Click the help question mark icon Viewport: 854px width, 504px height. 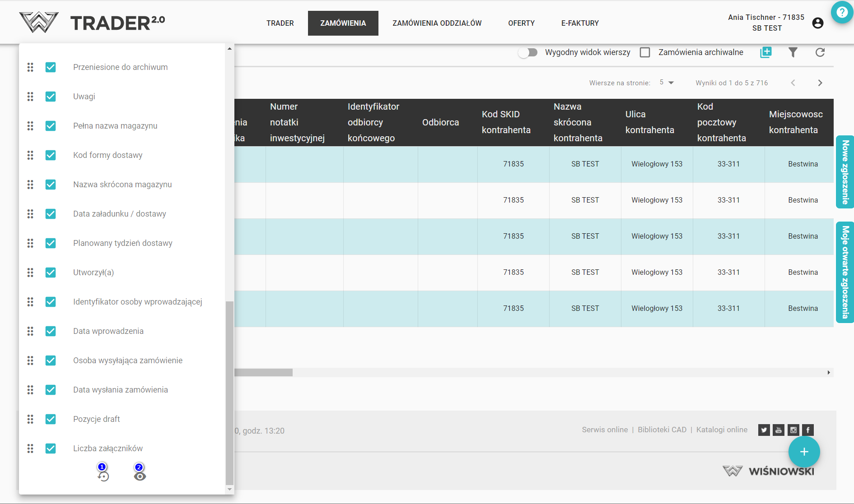(x=842, y=12)
